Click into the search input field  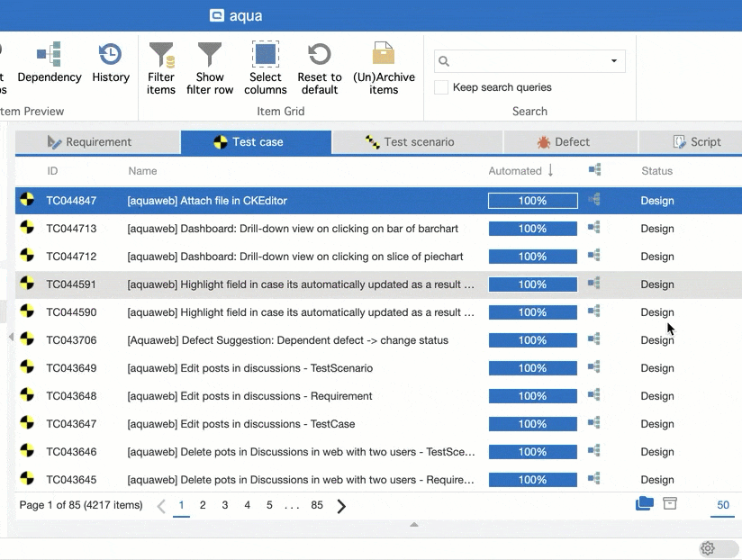pyautogui.click(x=522, y=61)
